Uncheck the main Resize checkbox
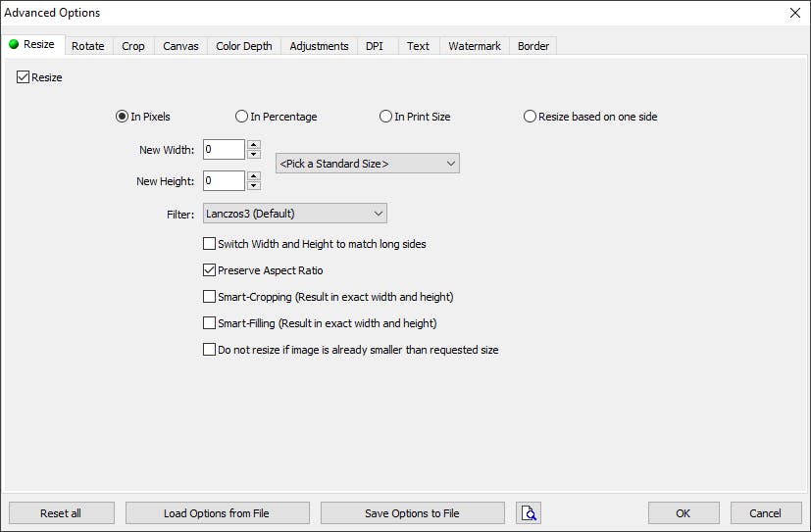The width and height of the screenshot is (811, 532). point(24,77)
